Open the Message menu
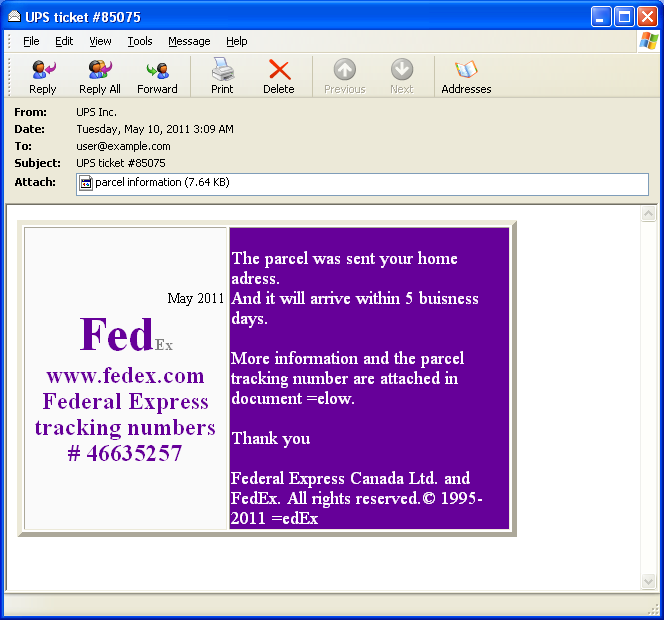 189,41
